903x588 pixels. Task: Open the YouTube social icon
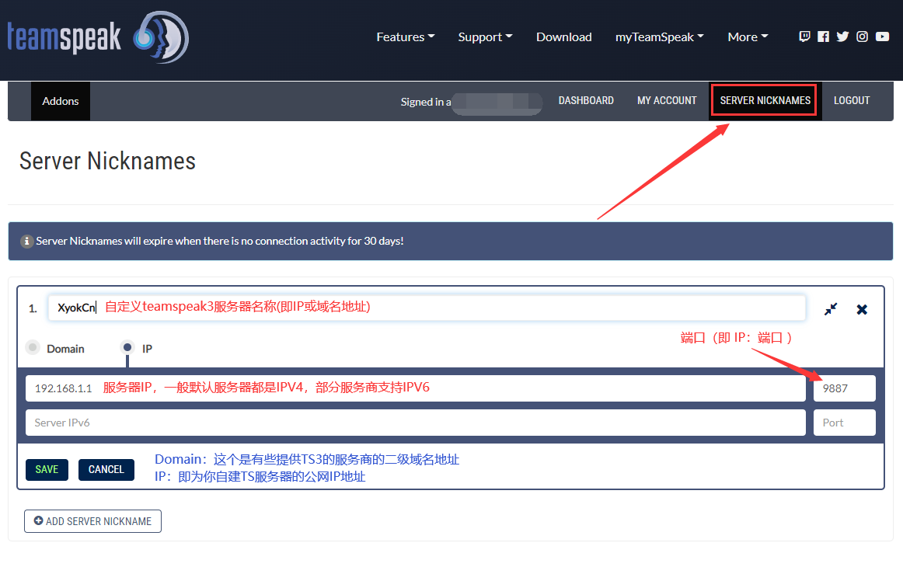(882, 37)
